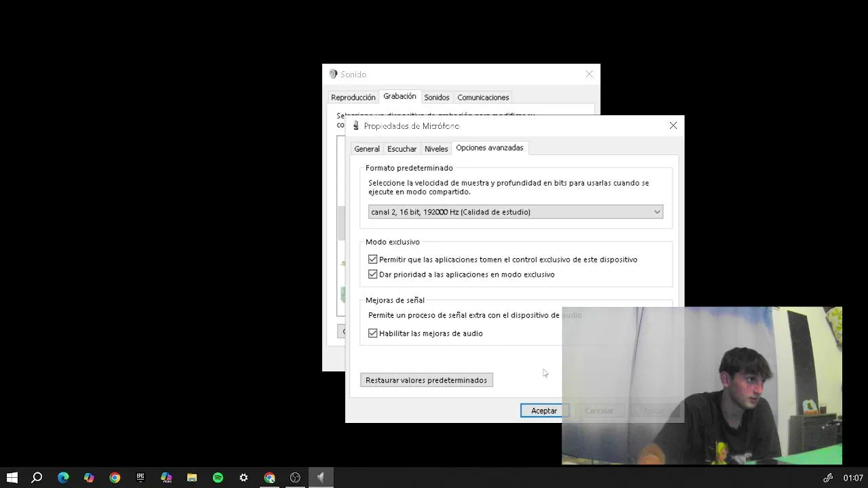Open File Explorer from taskbar

(x=192, y=478)
